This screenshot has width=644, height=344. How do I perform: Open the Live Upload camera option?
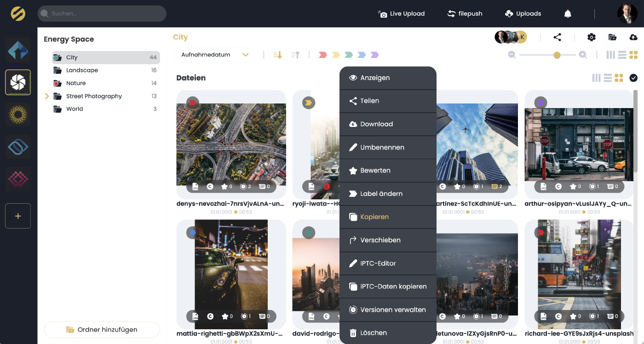[x=401, y=14]
